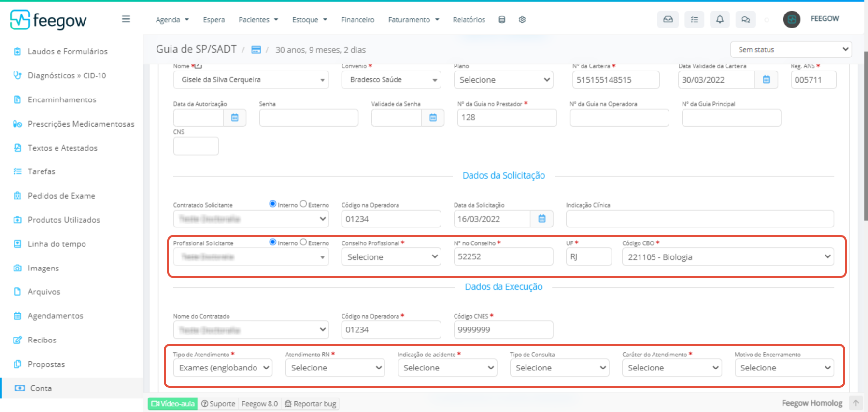Open the Tipo de Consulta dropdown
Image resolution: width=868 pixels, height=412 pixels.
click(x=559, y=368)
